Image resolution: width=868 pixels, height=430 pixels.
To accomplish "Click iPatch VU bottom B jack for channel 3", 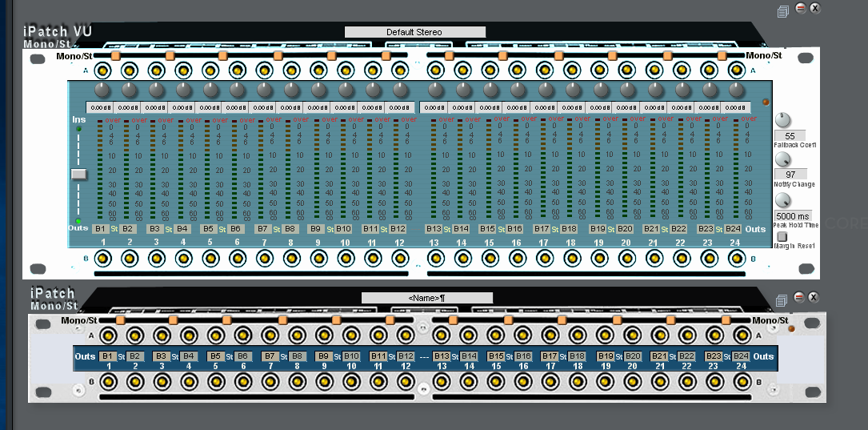I will click(x=156, y=258).
